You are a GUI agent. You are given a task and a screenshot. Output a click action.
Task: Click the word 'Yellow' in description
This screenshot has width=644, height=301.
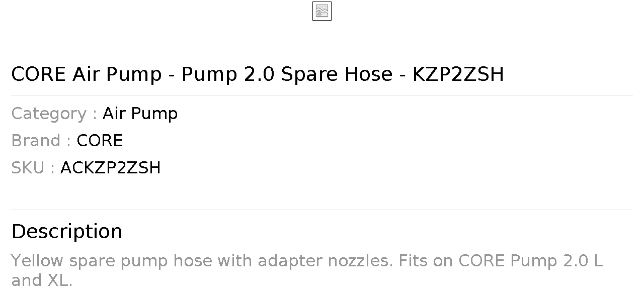click(37, 261)
